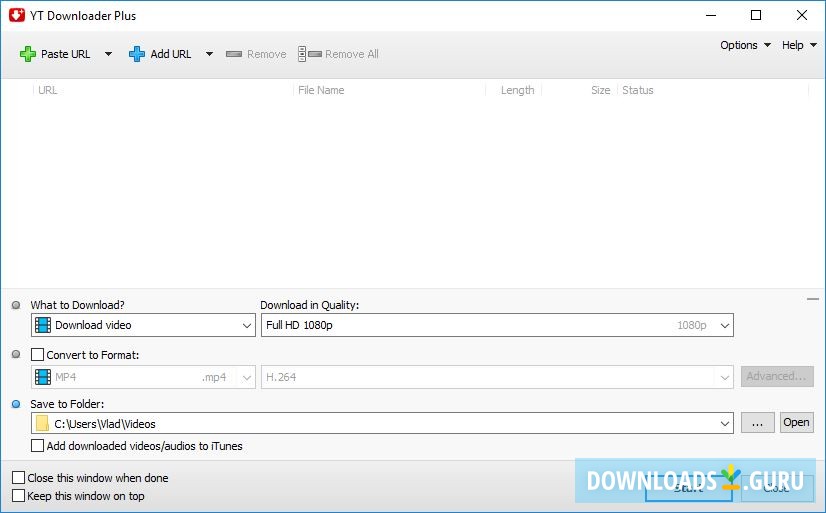Click the Open folder button

pos(796,422)
